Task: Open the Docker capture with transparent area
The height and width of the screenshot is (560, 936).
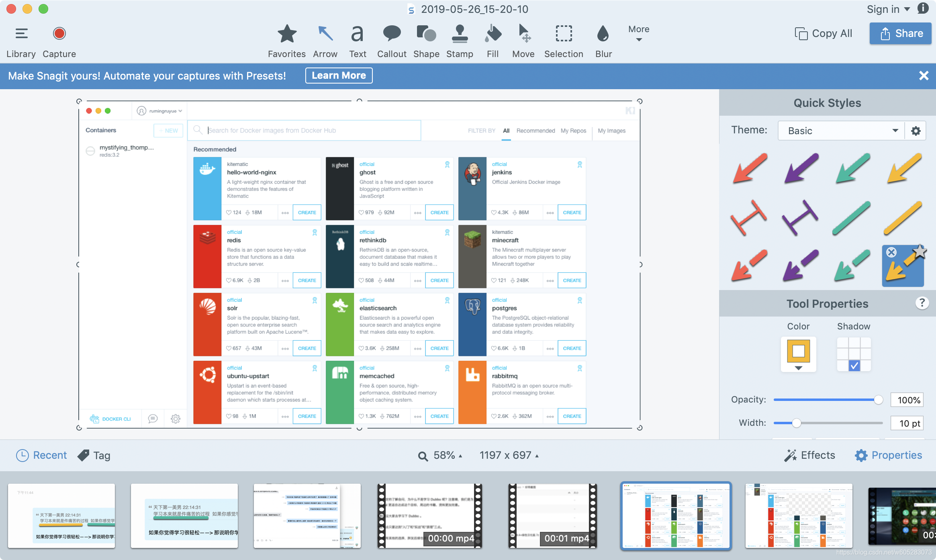Action: tap(799, 516)
